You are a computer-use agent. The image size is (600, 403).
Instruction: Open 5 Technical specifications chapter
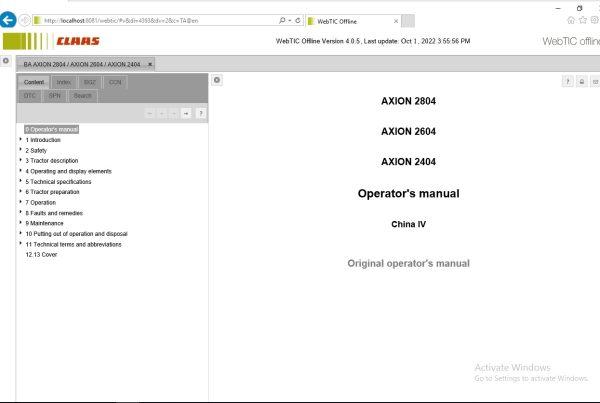click(x=58, y=182)
